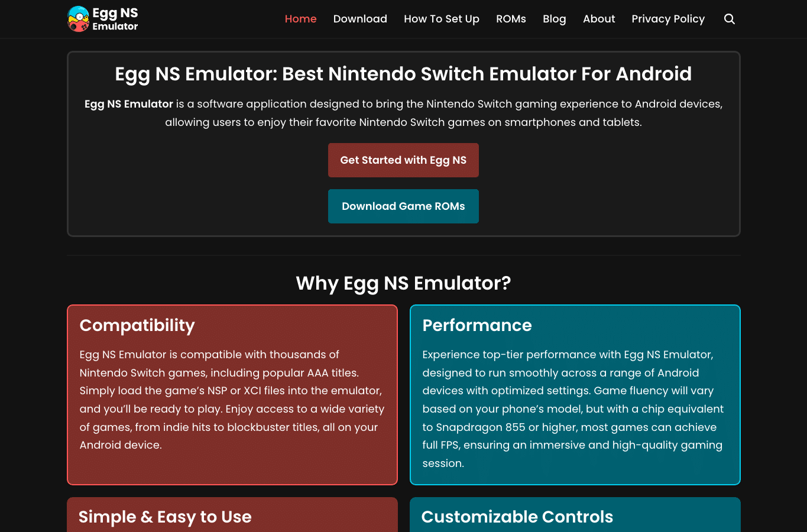Select the Performance card heading

coord(477,325)
